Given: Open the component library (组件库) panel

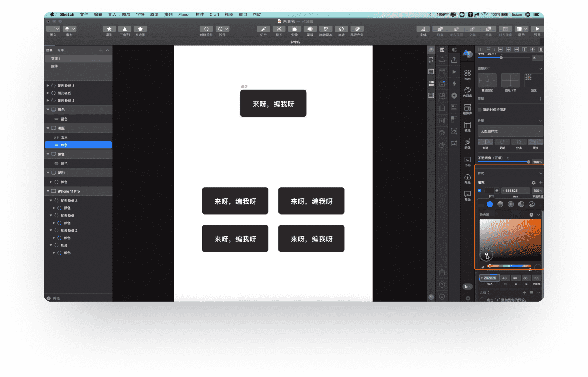Looking at the screenshot, I should [467, 109].
